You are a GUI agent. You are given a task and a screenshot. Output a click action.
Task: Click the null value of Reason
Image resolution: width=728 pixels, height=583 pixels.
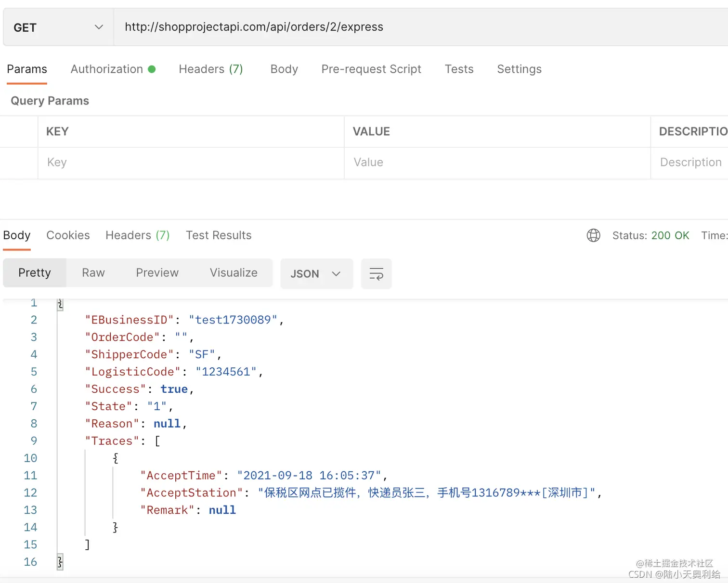(167, 424)
